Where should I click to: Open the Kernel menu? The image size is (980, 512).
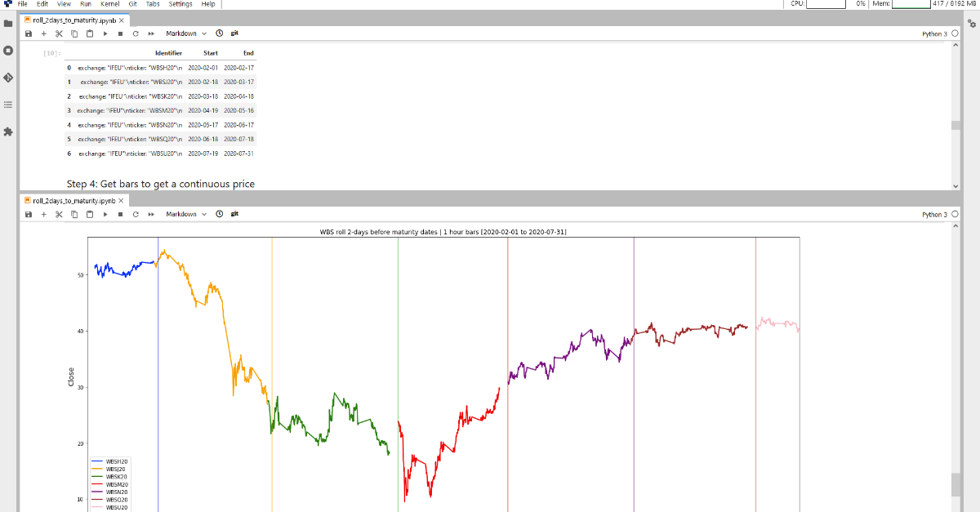click(x=109, y=4)
